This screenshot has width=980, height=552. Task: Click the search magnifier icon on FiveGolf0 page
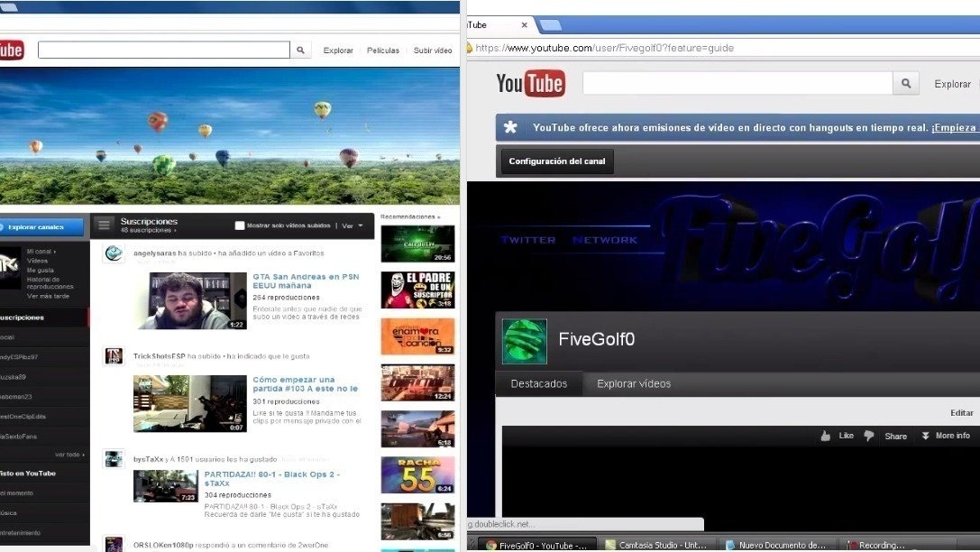[905, 82]
